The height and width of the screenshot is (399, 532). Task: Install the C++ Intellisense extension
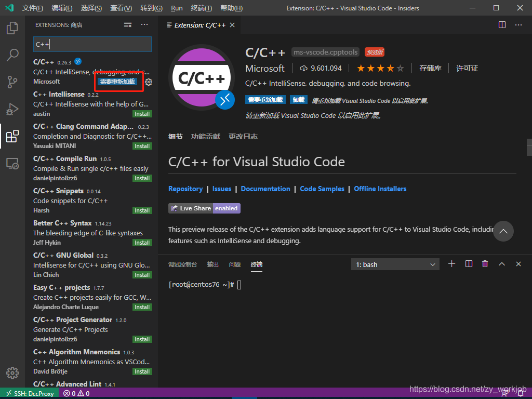pos(142,114)
